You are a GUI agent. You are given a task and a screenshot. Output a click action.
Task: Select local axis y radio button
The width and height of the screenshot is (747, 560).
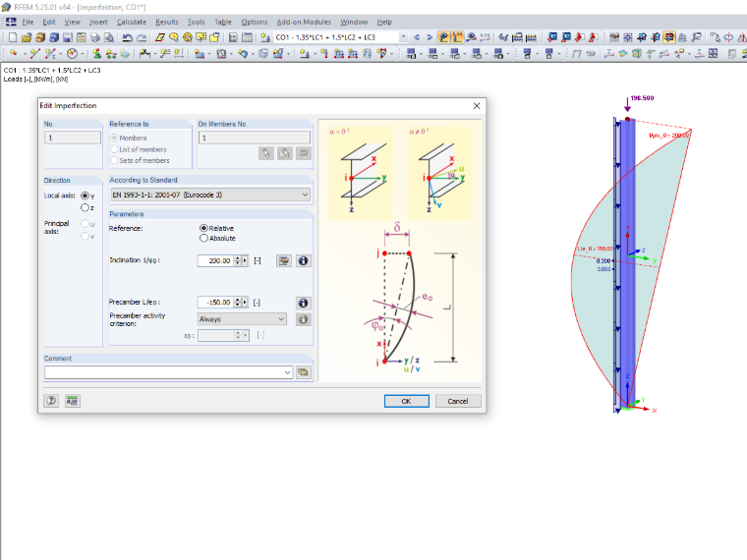[x=85, y=196]
